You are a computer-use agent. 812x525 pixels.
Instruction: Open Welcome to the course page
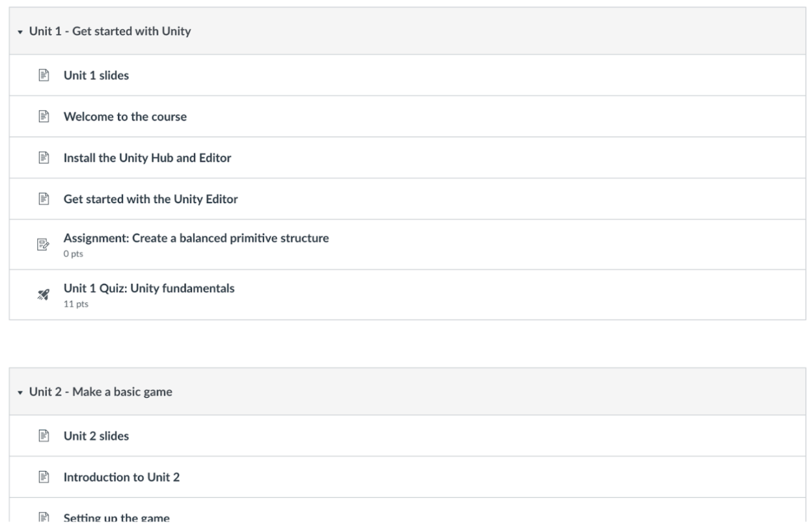pyautogui.click(x=125, y=116)
